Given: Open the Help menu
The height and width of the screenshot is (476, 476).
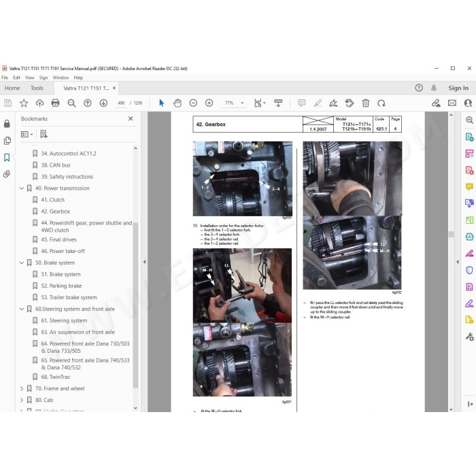Looking at the screenshot, I should tap(78, 78).
